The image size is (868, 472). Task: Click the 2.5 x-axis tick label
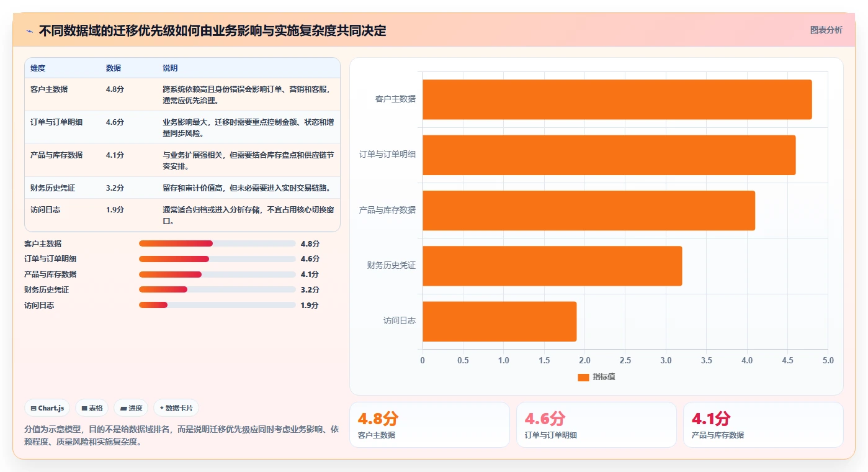[625, 361]
